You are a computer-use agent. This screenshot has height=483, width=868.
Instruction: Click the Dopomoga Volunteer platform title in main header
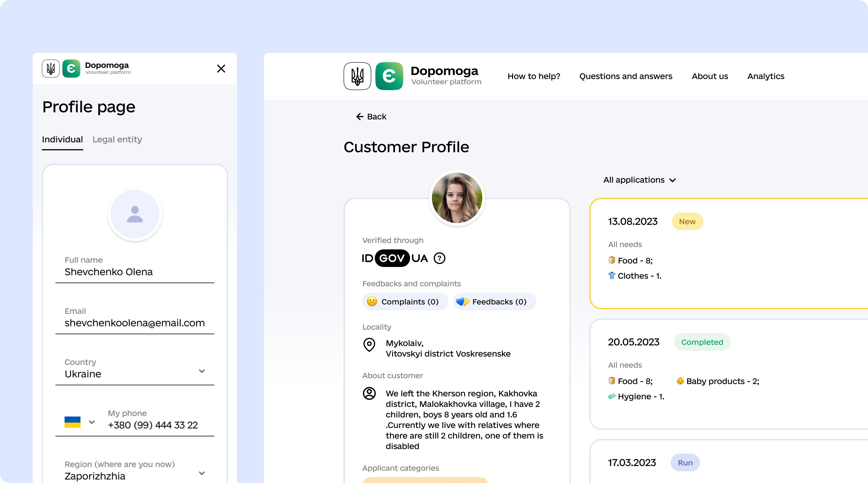click(446, 76)
